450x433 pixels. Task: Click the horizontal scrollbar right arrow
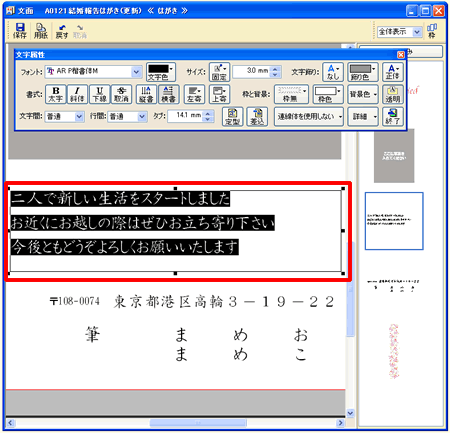click(340, 423)
